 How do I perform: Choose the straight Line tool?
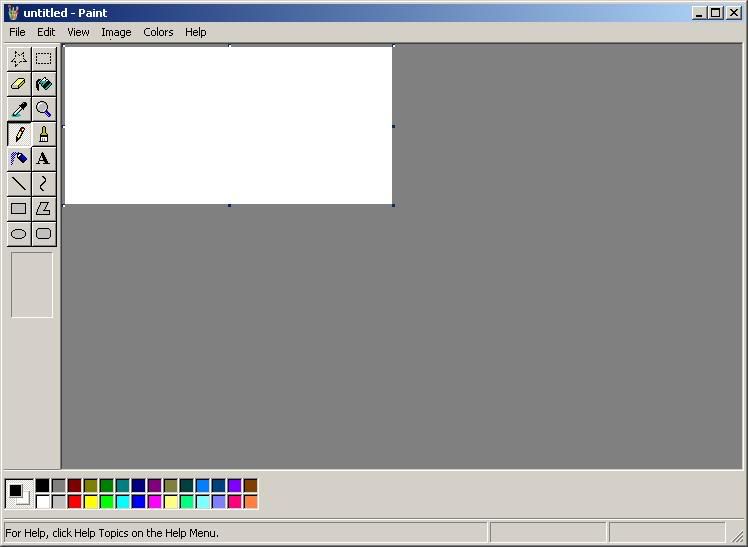19,184
